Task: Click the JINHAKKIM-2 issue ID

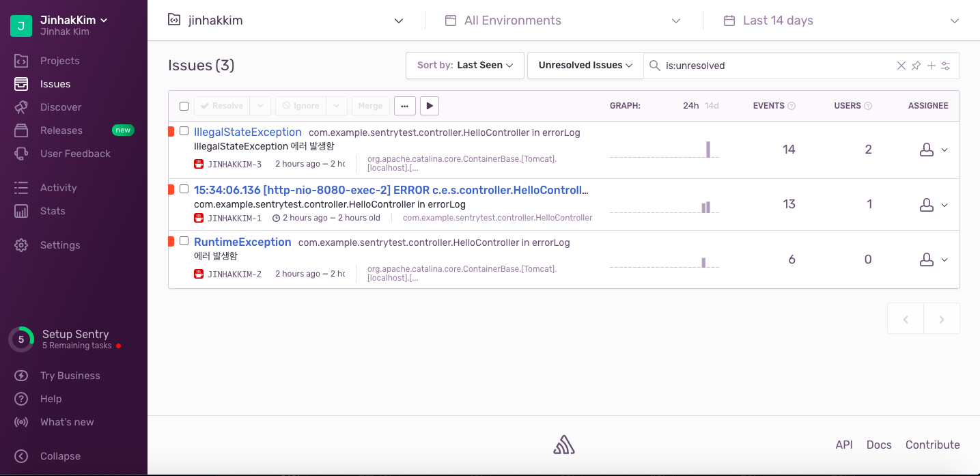Action: pos(234,274)
